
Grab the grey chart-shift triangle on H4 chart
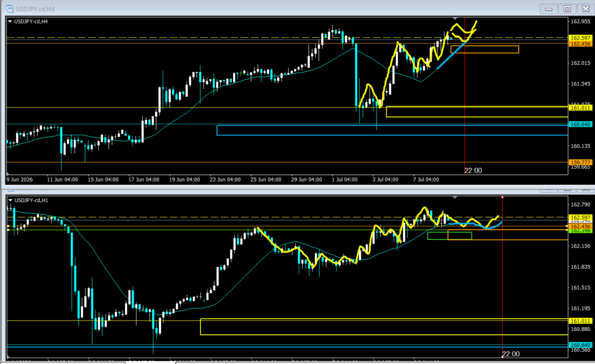click(x=454, y=18)
